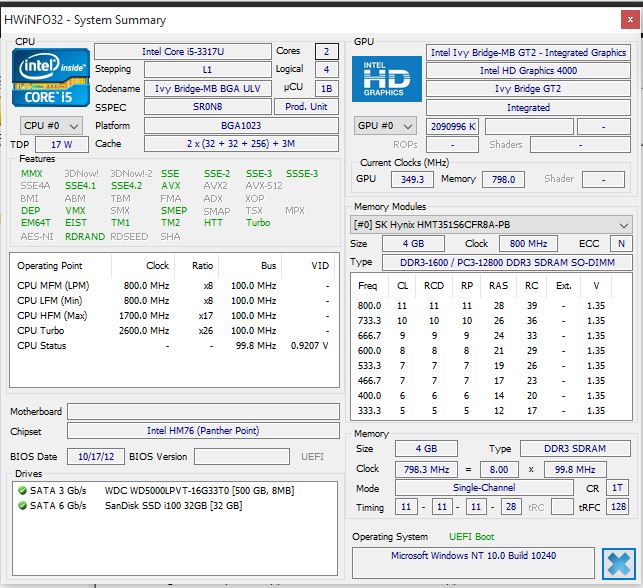Click the Cache 2 x (32 + 32 + 256) + 3M field
Screen dimensions: 643x588
[x=241, y=144]
